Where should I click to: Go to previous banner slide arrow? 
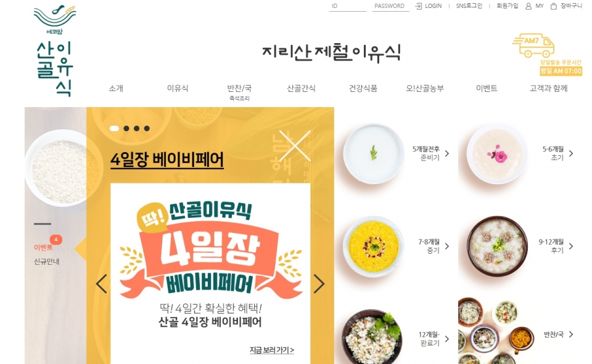point(101,284)
